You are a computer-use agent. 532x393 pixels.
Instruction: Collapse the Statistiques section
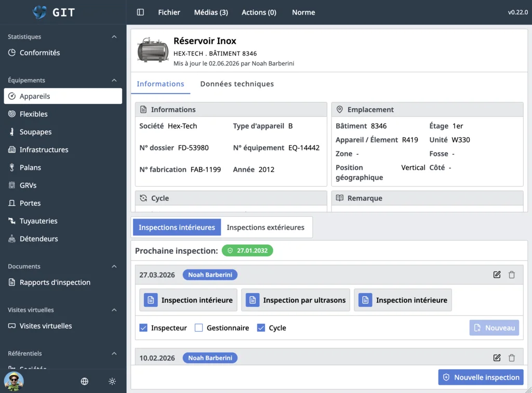pos(114,37)
